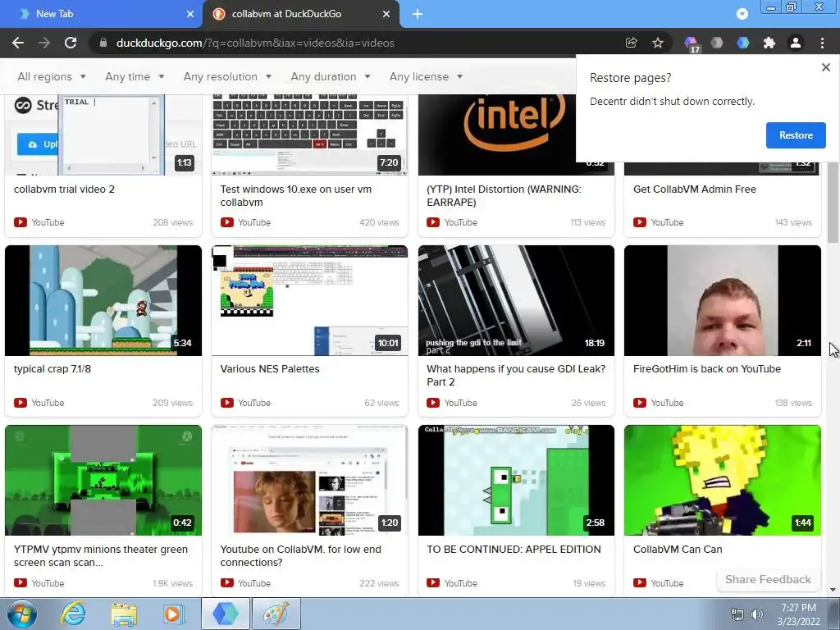Close the 'collabvm at DuckDuckGo' tab

coord(386,14)
